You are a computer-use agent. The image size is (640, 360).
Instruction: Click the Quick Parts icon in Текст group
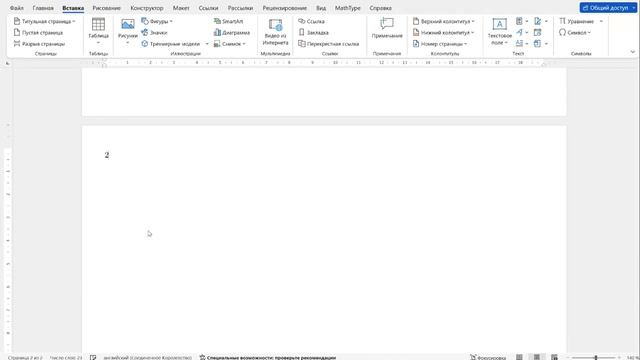pyautogui.click(x=519, y=21)
